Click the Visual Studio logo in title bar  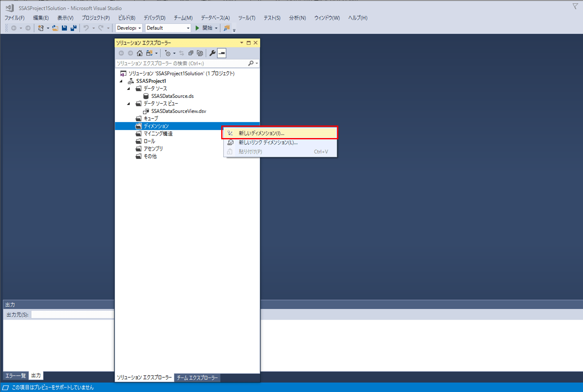coord(9,8)
